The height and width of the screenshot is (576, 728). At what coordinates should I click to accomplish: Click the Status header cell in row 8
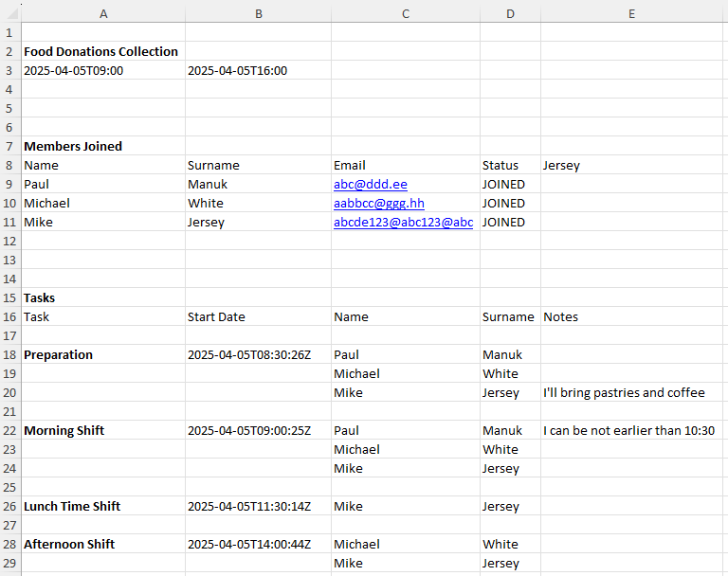point(500,165)
